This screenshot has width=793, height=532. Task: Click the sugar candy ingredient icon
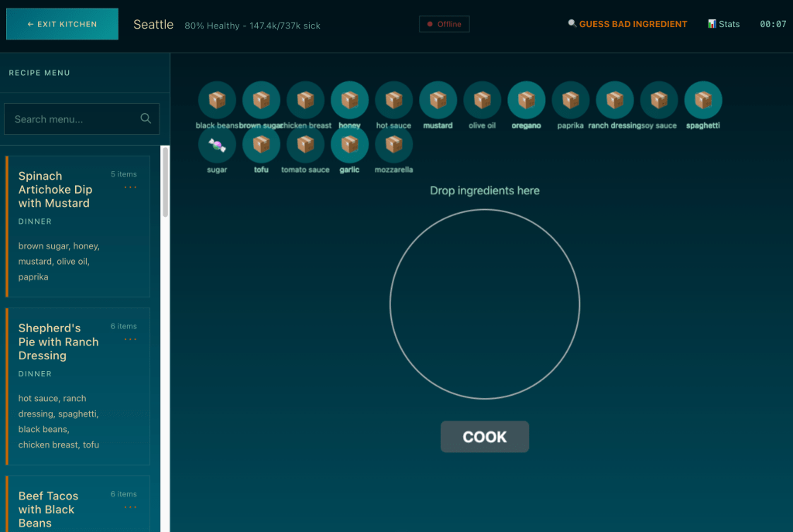(217, 145)
